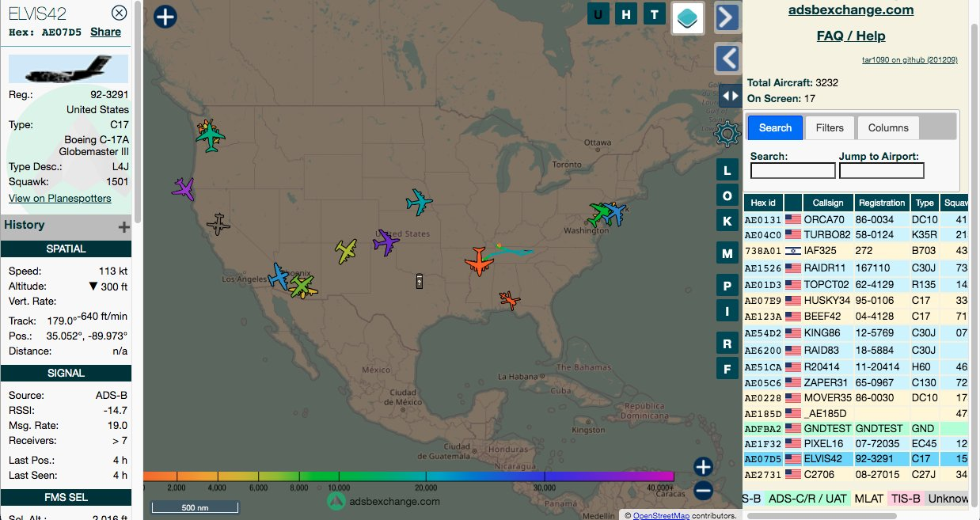
Task: Sort the table by Callsign column
Action: point(828,203)
